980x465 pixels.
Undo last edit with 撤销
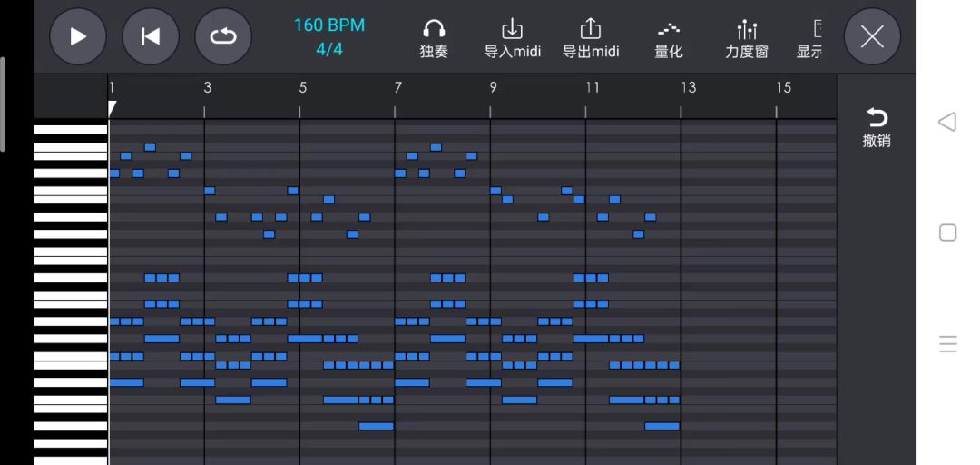(877, 126)
